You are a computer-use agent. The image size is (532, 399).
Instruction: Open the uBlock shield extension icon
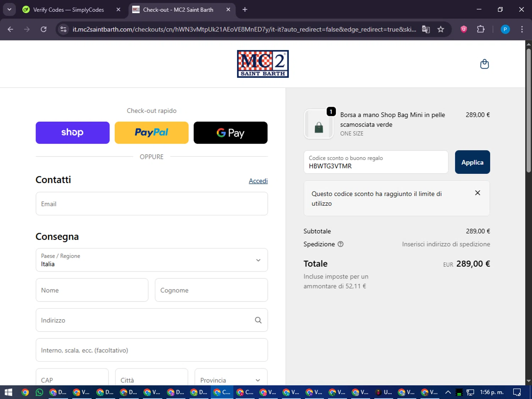pos(464,29)
